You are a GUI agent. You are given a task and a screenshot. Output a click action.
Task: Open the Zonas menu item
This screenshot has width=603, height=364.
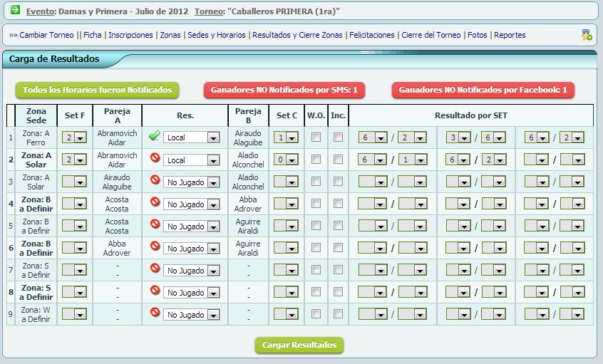(x=170, y=35)
